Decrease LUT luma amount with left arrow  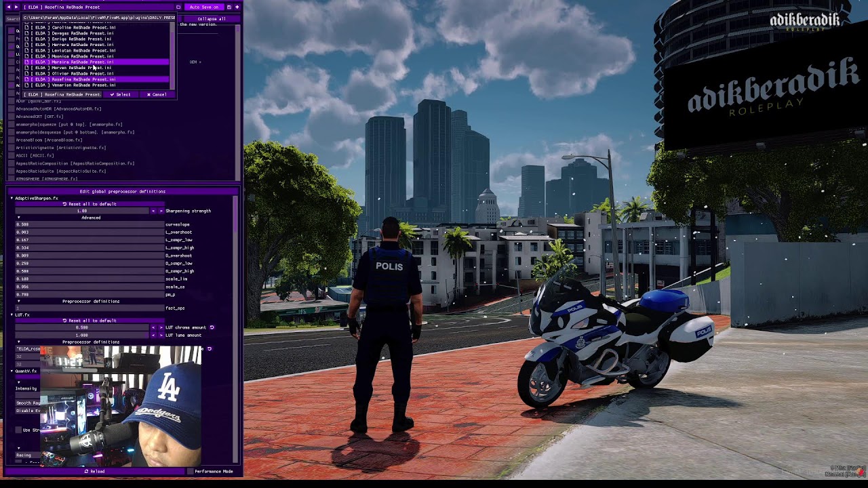(153, 335)
